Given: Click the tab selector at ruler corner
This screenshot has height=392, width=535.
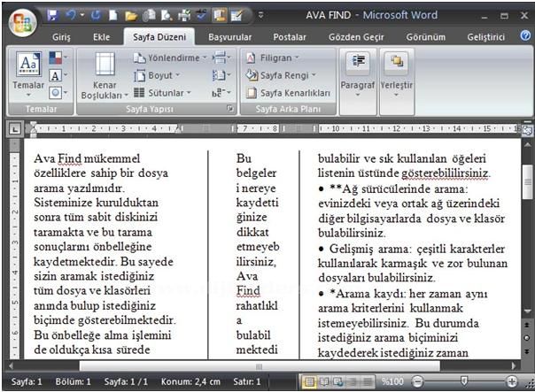Looking at the screenshot, I should (x=15, y=129).
